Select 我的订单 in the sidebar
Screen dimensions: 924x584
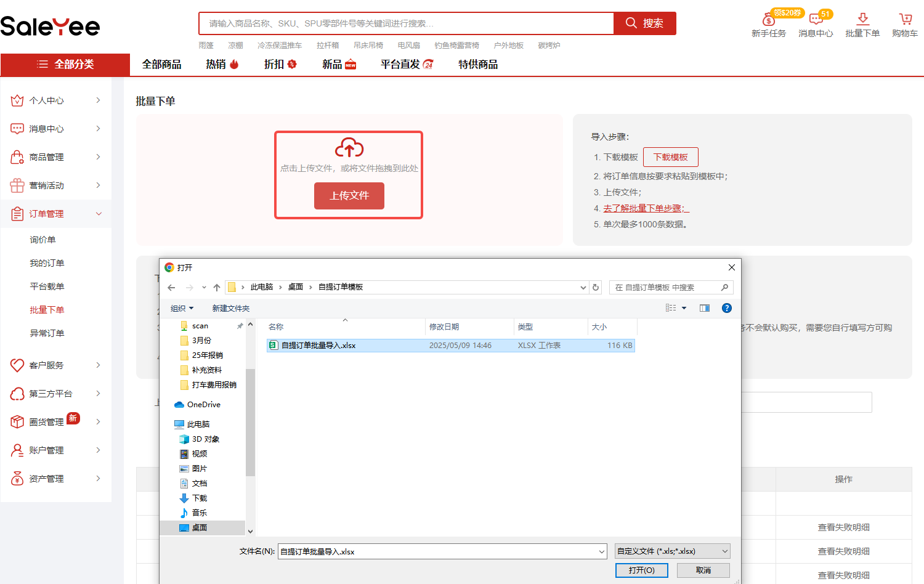tap(47, 263)
